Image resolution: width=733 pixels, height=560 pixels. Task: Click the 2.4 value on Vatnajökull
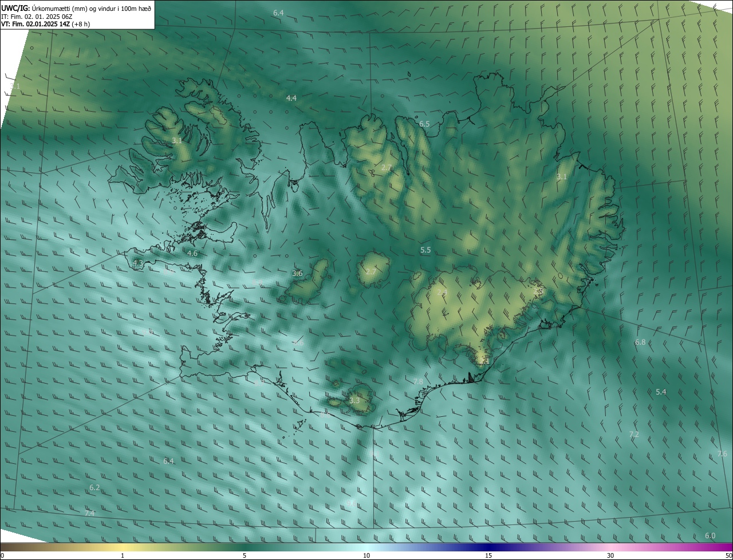pos(442,293)
